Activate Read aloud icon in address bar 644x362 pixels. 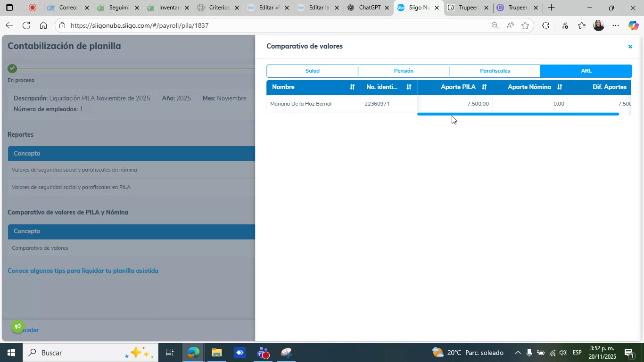point(510,25)
